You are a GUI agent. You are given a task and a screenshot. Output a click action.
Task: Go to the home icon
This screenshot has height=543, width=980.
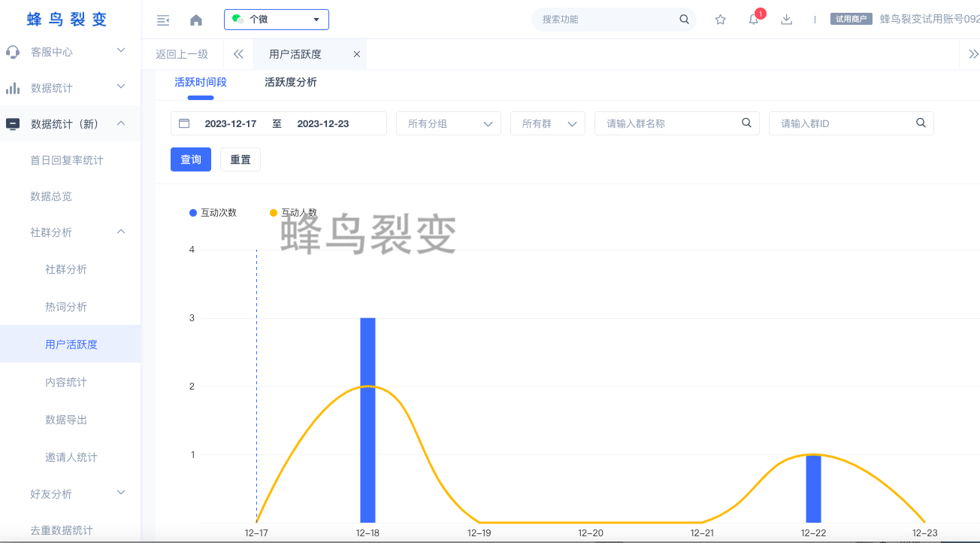point(196,20)
